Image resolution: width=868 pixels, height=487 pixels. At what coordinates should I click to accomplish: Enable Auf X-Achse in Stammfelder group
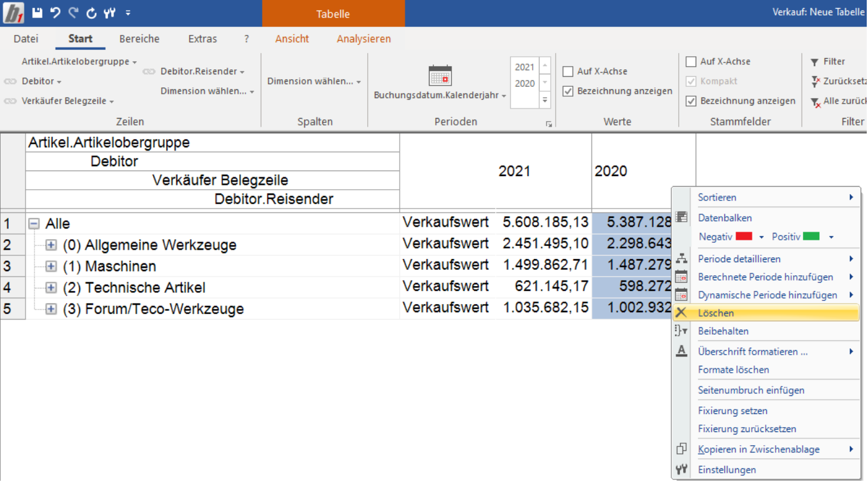691,62
